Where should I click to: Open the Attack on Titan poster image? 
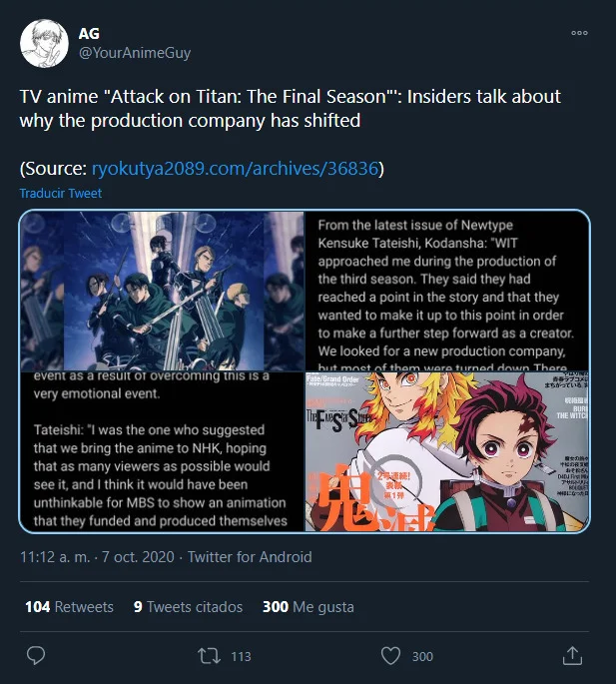click(x=163, y=291)
